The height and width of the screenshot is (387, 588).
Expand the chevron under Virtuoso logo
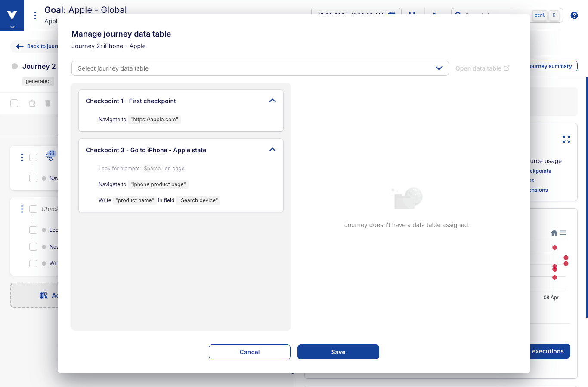pyautogui.click(x=12, y=27)
